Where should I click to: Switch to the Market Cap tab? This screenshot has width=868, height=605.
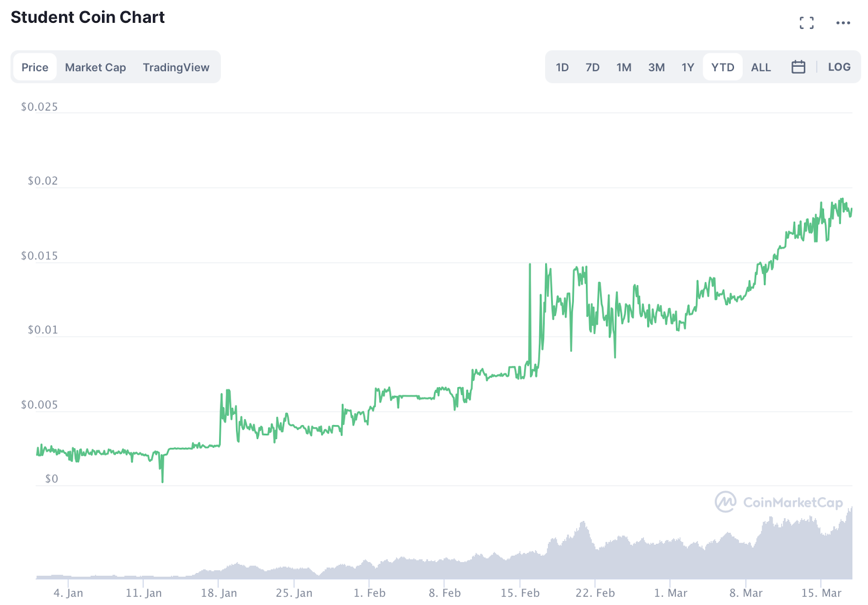(95, 67)
